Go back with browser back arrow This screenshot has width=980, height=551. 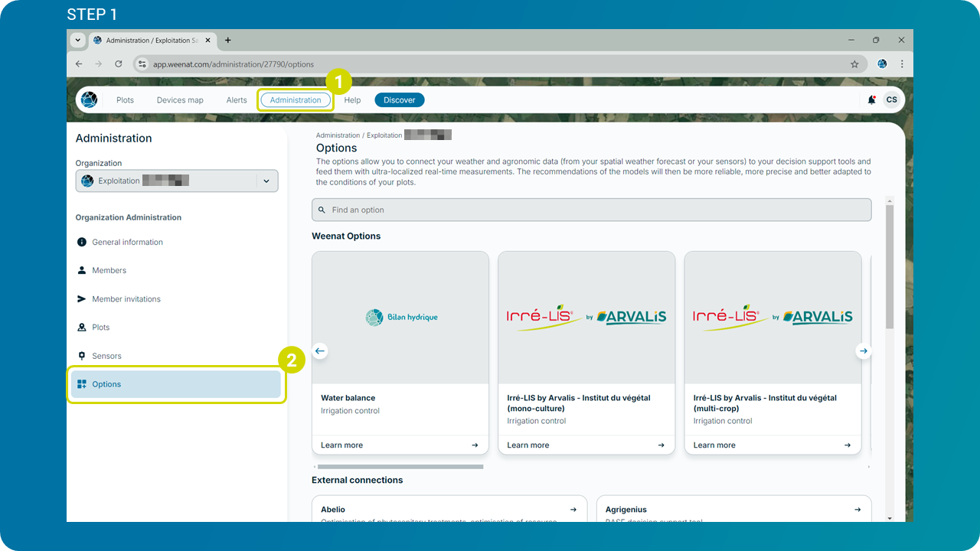[x=79, y=64]
